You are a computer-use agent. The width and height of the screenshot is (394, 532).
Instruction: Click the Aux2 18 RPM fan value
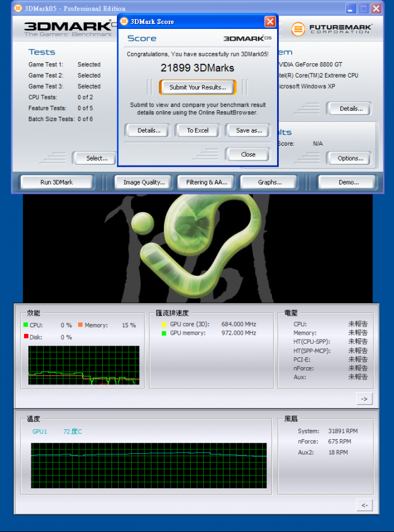coord(338,452)
